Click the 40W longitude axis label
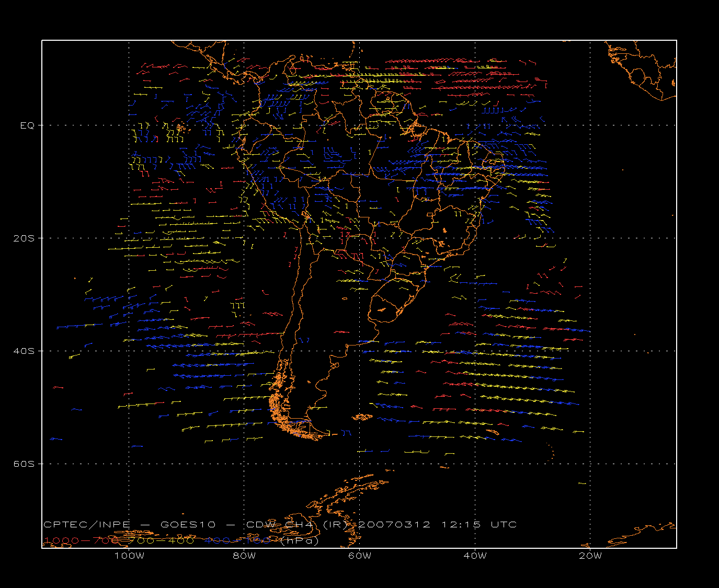 coord(475,556)
